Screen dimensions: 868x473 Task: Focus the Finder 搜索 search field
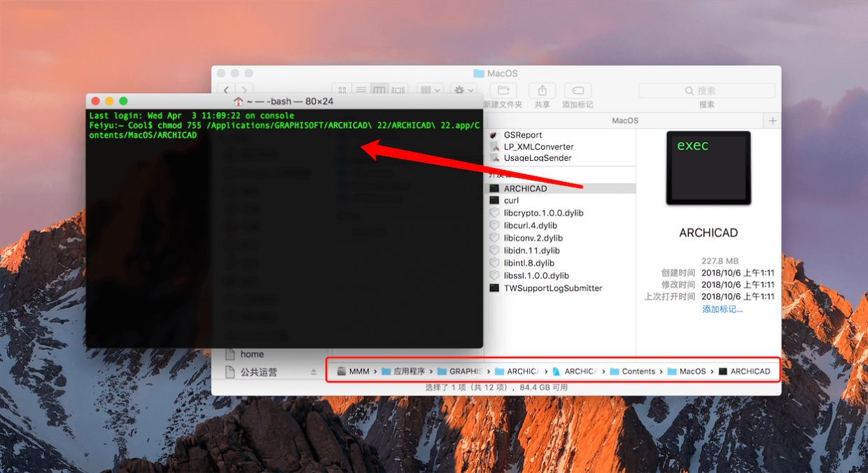(706, 90)
